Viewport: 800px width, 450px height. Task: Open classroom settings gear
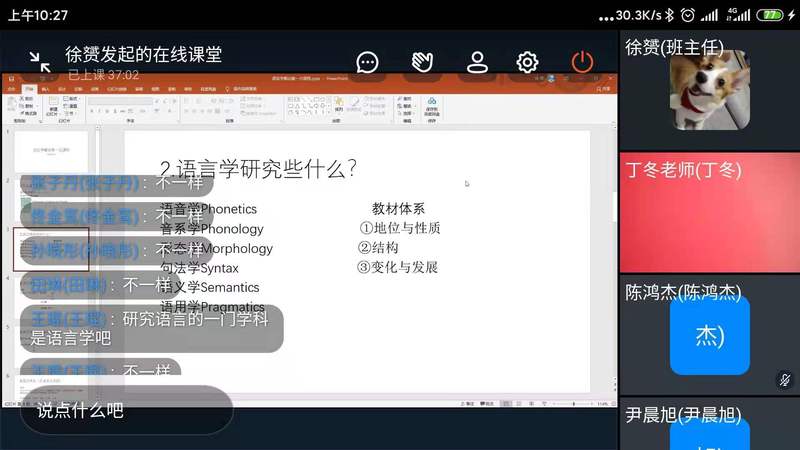click(x=527, y=62)
